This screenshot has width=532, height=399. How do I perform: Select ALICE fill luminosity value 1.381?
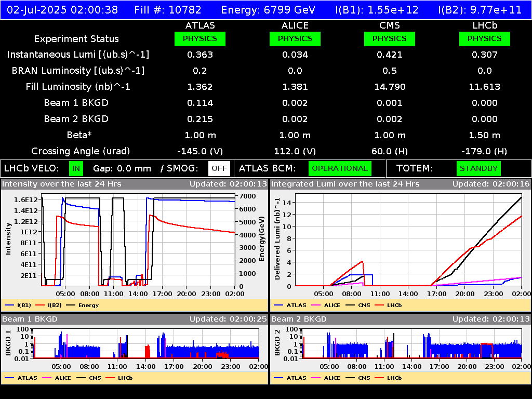coord(295,87)
